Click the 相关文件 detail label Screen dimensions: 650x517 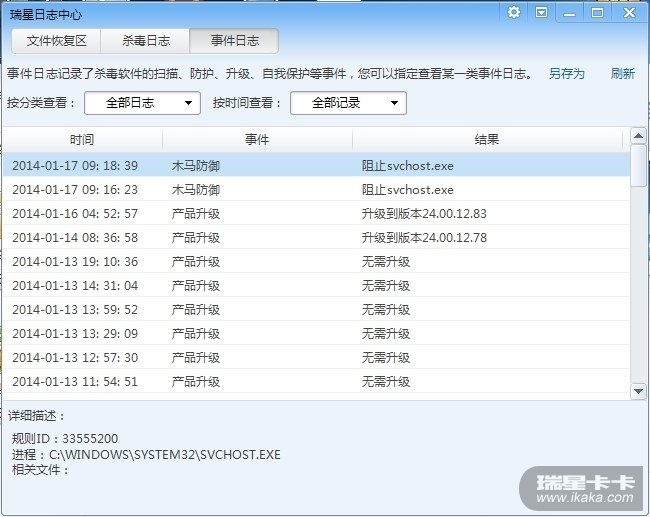coord(40,470)
